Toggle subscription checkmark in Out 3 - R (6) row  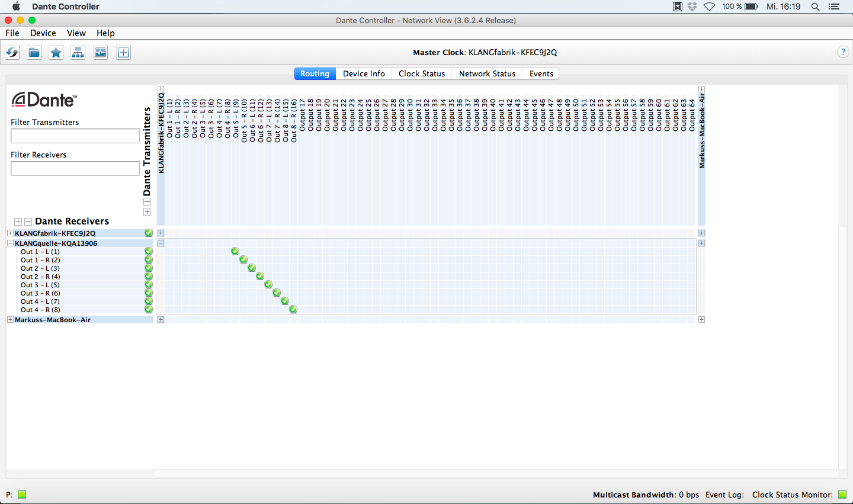pos(277,293)
